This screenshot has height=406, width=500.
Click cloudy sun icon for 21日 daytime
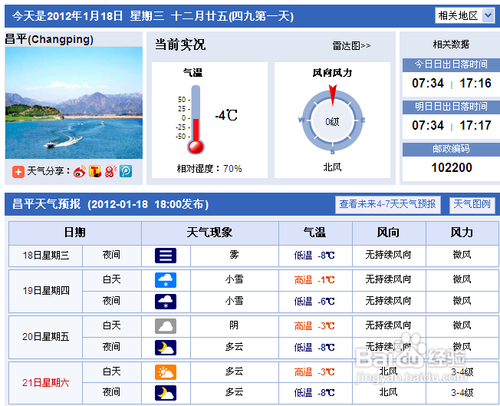166,372
